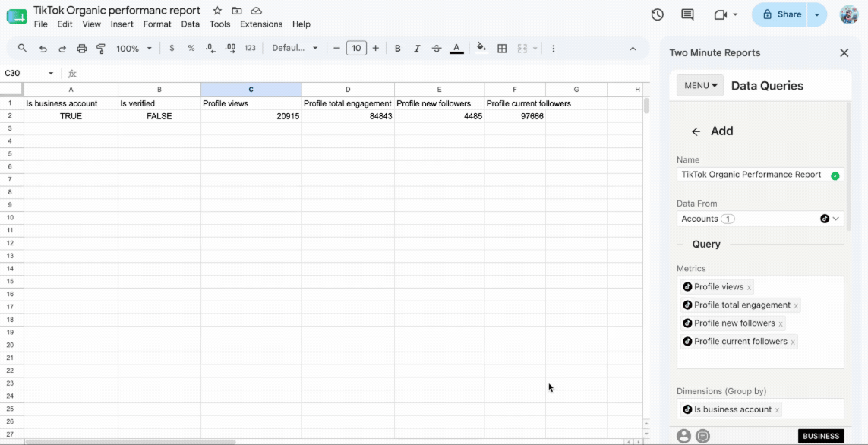Open the Format menu
Screen dimensions: 868x445
[x=157, y=24]
